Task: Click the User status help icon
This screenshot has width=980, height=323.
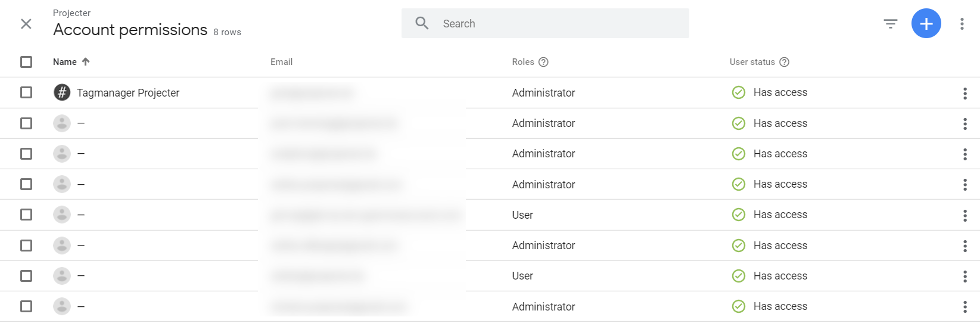Action: [x=785, y=62]
